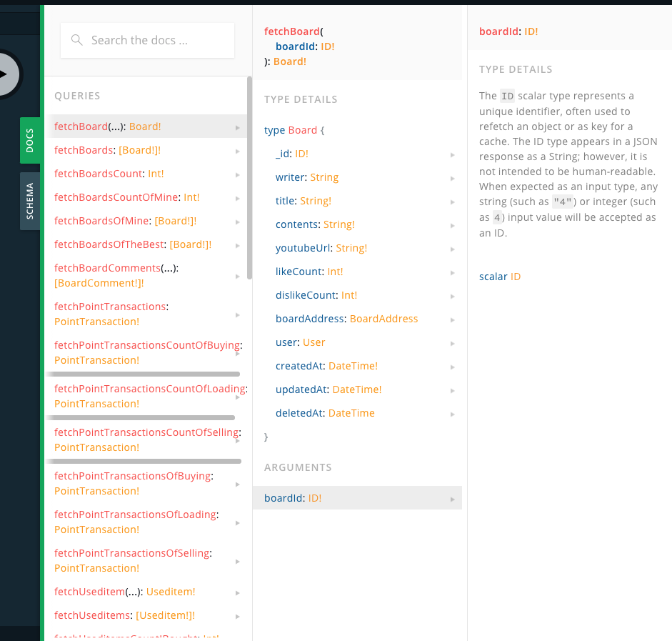This screenshot has height=641, width=672.
Task: Click the search magnifier icon in docs
Action: pyautogui.click(x=76, y=41)
